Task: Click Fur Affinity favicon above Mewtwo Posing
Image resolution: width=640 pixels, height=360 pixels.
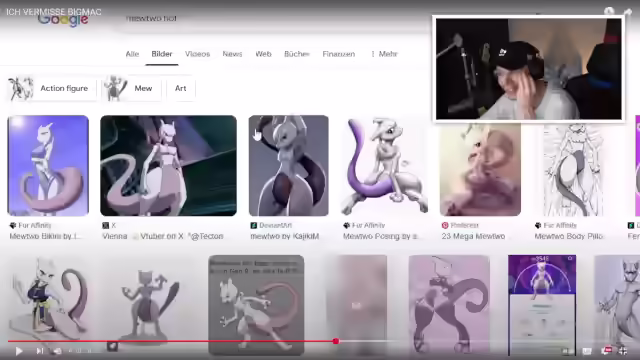Action: pyautogui.click(x=347, y=225)
